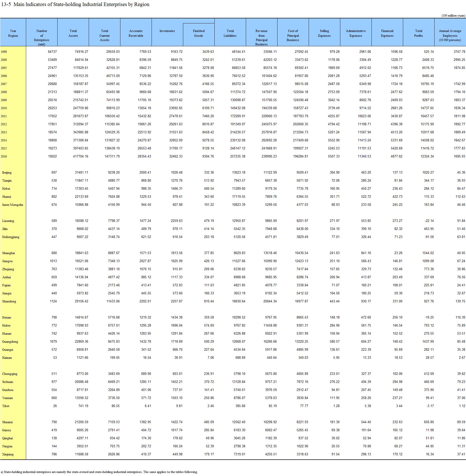Select the Guangdong row label
The width and height of the screenshot is (466, 476).
click(10, 342)
